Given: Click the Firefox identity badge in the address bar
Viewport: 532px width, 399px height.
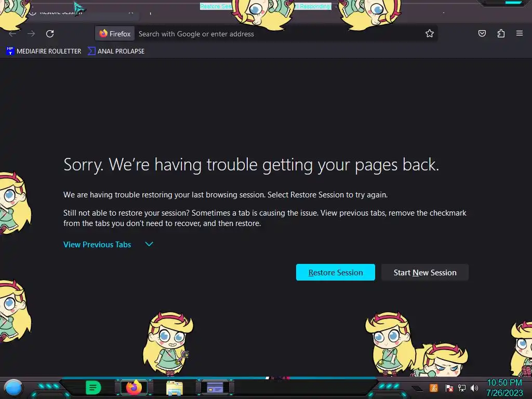Looking at the screenshot, I should [115, 34].
